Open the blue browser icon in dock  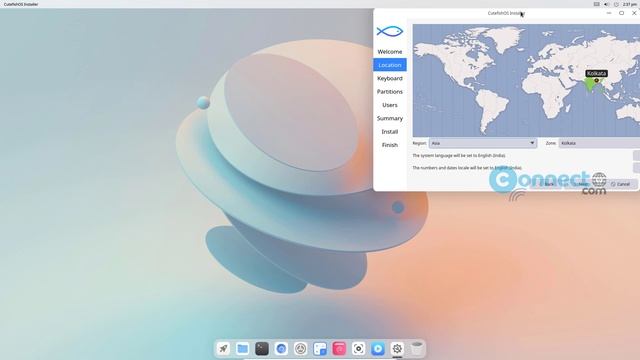[x=281, y=349]
